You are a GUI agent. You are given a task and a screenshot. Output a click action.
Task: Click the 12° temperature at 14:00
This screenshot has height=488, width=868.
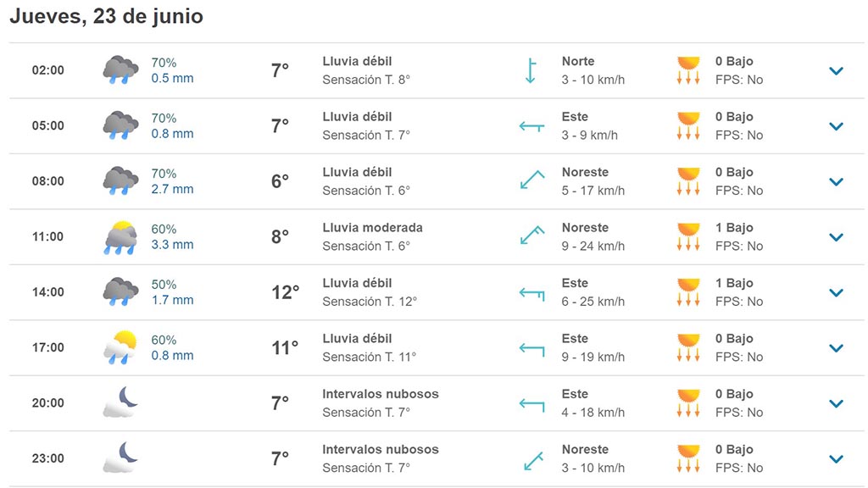[x=285, y=292]
